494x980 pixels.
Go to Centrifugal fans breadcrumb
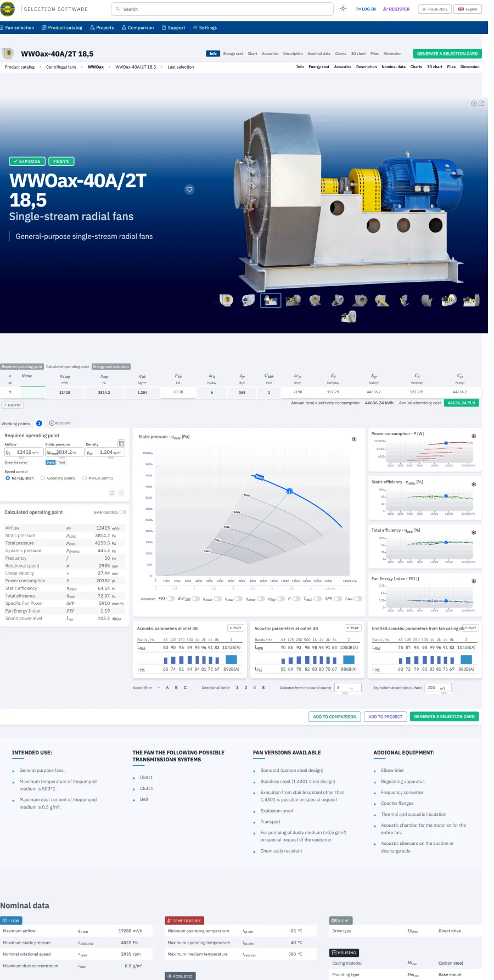61,67
